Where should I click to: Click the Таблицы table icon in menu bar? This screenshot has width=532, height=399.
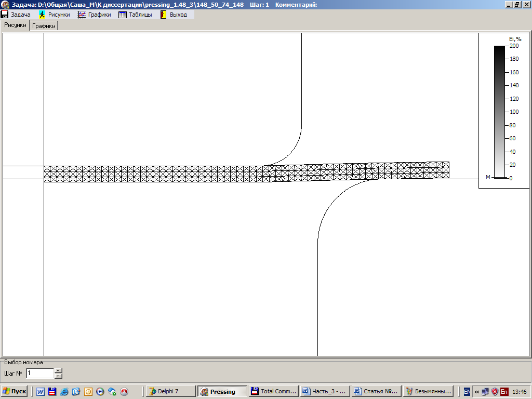point(123,15)
